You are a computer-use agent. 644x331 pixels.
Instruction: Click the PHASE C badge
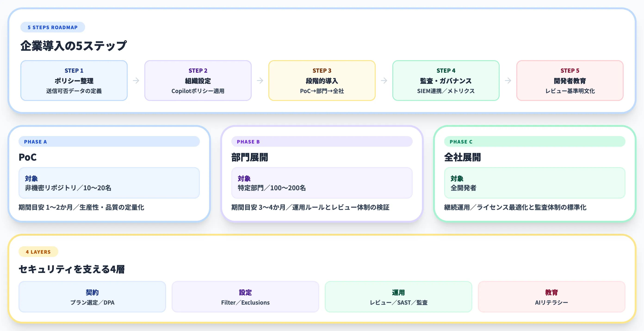(x=461, y=142)
